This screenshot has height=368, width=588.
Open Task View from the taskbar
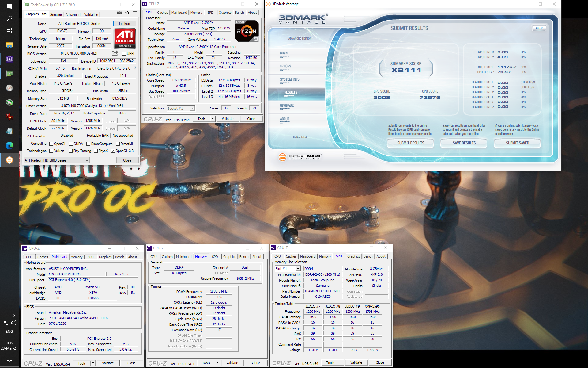click(9, 31)
